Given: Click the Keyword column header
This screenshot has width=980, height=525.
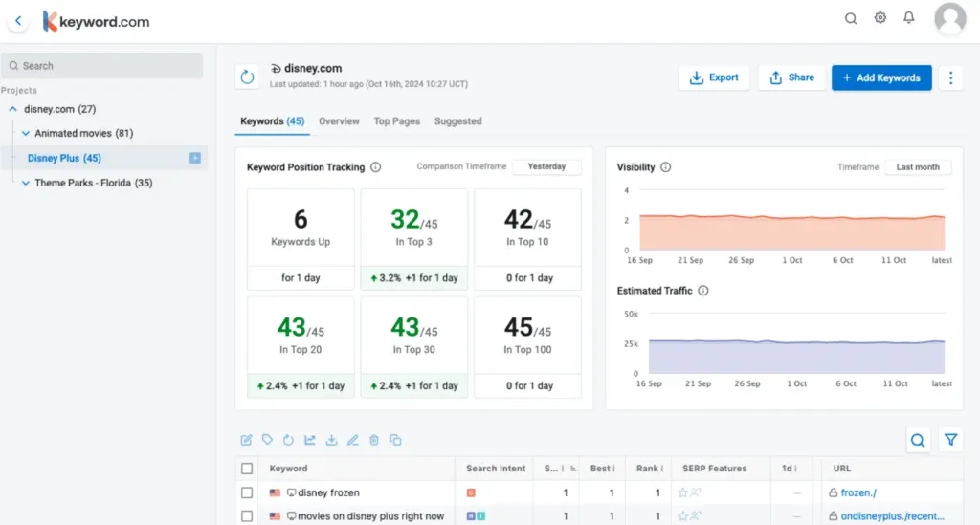Looking at the screenshot, I should [x=288, y=469].
